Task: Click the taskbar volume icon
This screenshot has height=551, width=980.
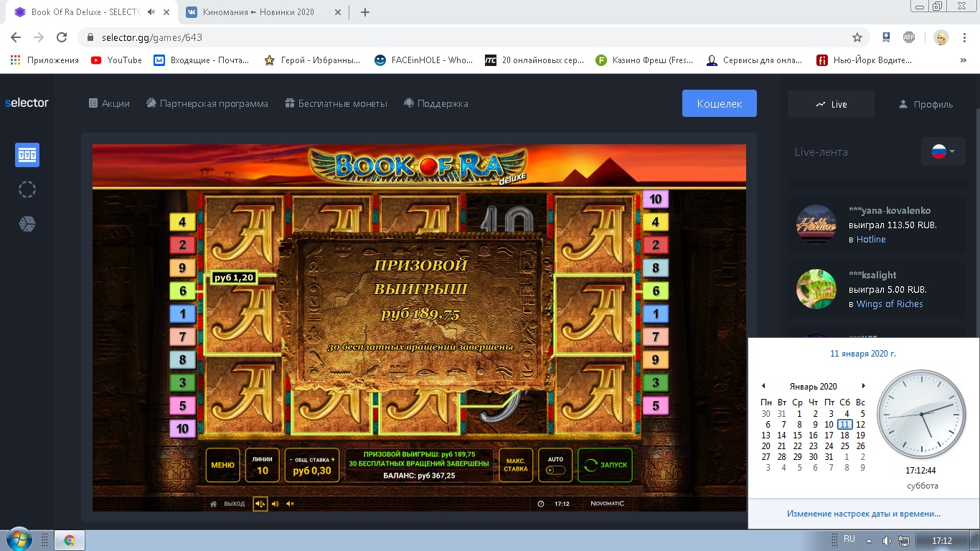Action: pos(887,540)
